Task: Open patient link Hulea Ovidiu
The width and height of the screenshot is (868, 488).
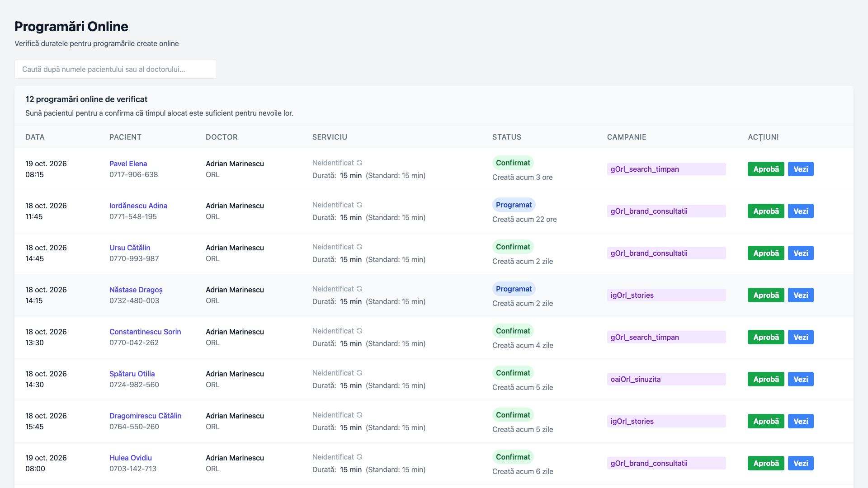Action: point(131,458)
